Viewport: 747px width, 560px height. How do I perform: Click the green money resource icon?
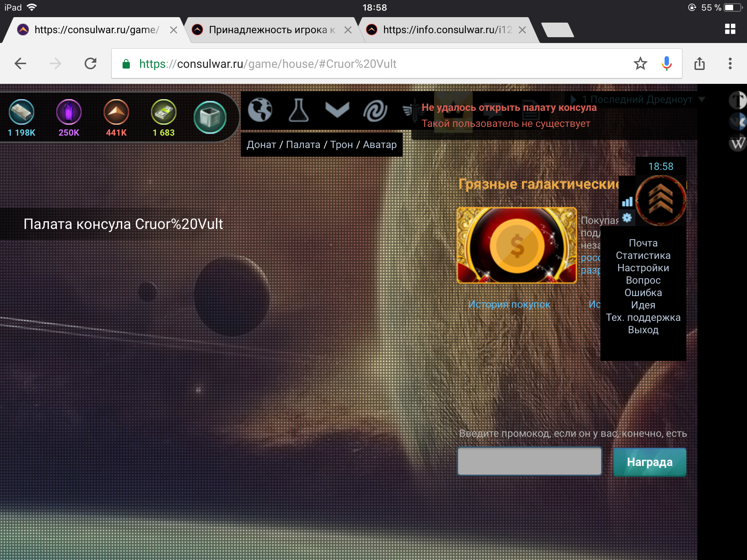163,112
